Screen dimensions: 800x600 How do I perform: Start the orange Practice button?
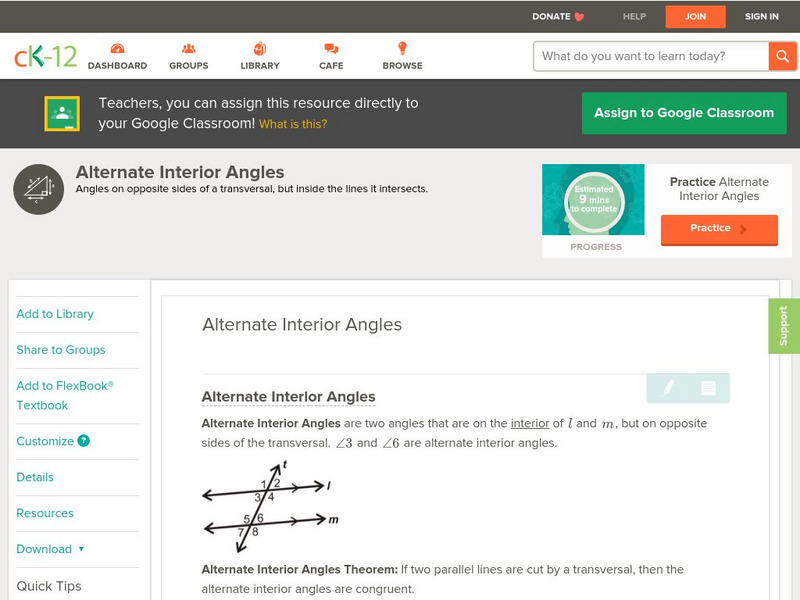tap(719, 229)
